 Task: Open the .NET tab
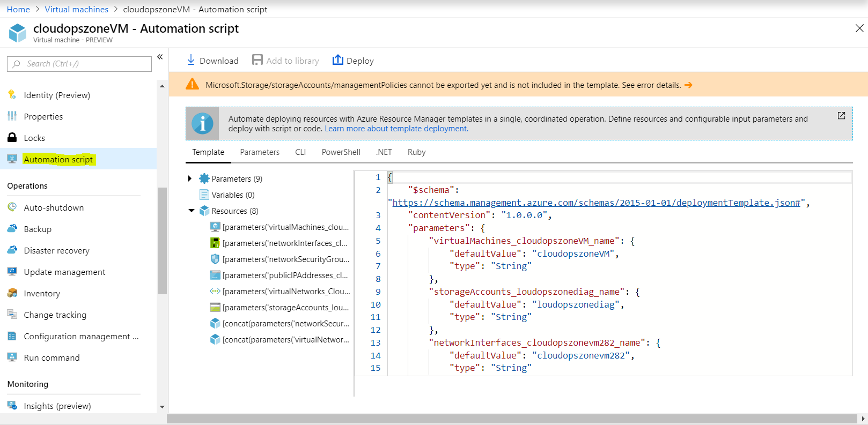pos(384,152)
